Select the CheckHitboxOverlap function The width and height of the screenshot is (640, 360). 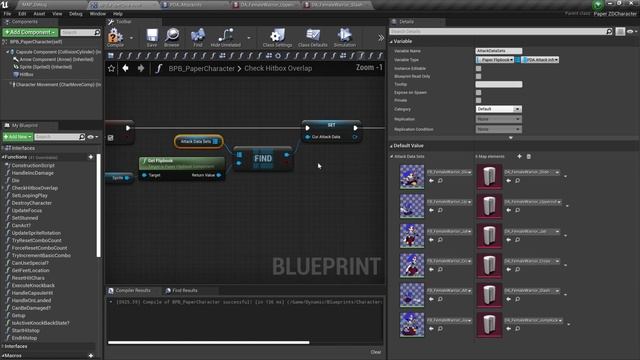click(x=35, y=188)
